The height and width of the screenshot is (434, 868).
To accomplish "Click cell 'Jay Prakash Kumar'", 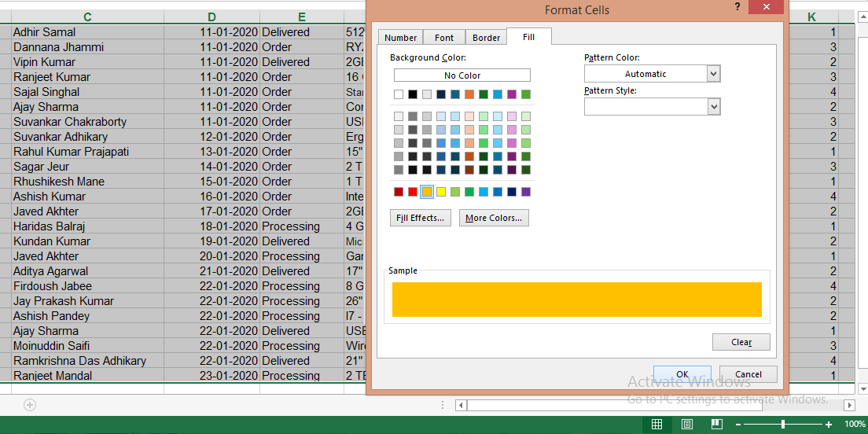I will click(x=87, y=301).
